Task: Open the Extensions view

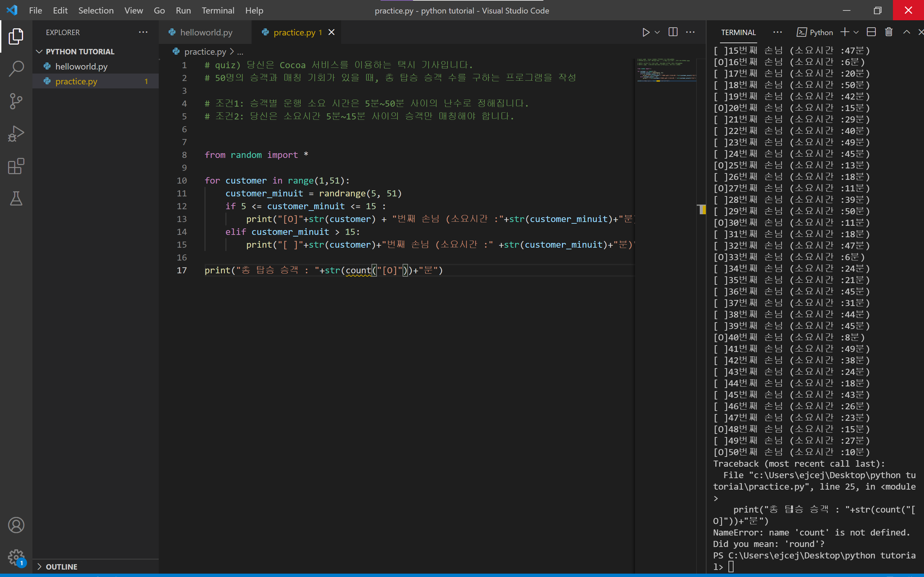Action: [16, 166]
